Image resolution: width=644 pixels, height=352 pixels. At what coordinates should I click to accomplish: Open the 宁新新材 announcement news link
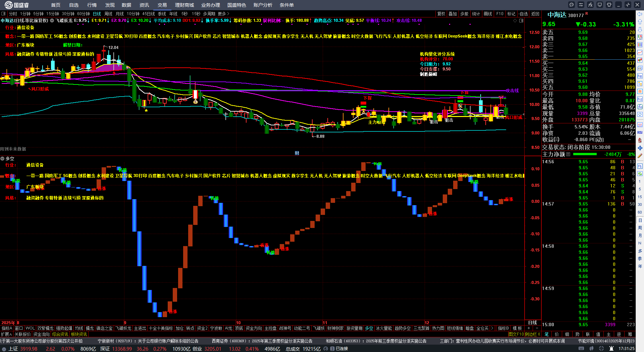click(148, 341)
